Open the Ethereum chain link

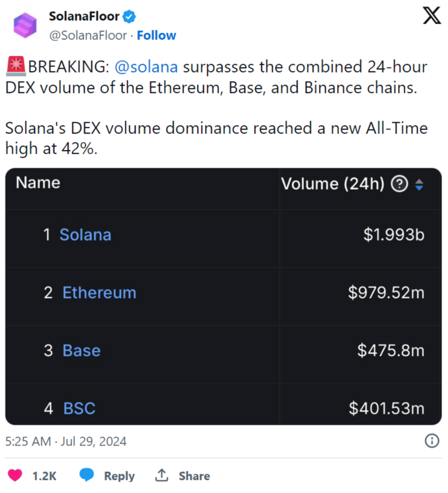(x=100, y=292)
